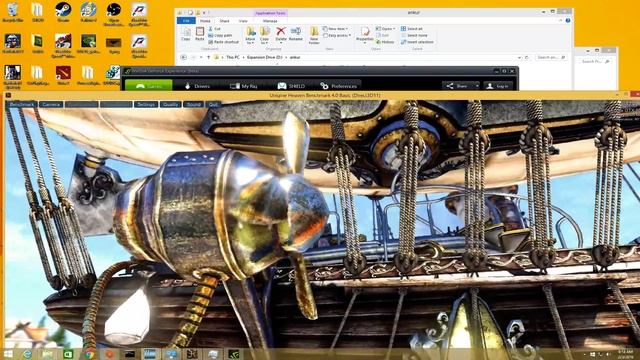640x360 pixels.
Task: Open the Easy access dropdown in Explorer
Action: pos(337,36)
